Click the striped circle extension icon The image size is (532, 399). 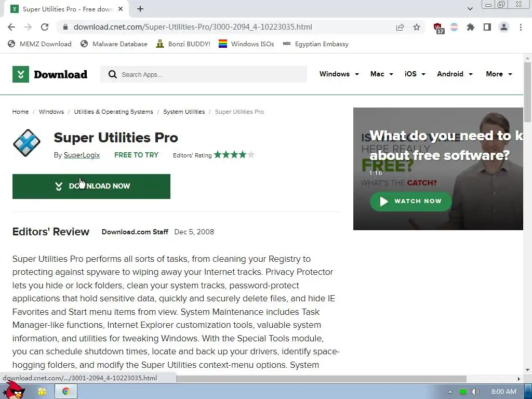[454, 27]
